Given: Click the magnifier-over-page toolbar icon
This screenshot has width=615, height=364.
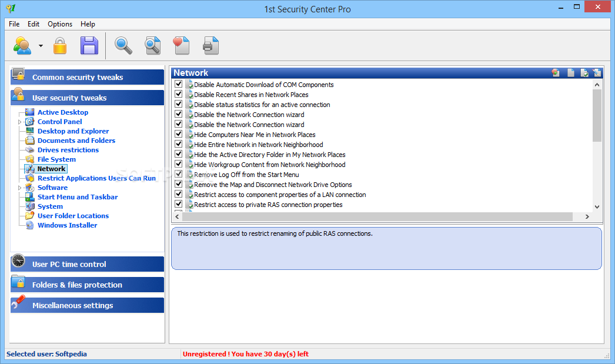Looking at the screenshot, I should (152, 45).
